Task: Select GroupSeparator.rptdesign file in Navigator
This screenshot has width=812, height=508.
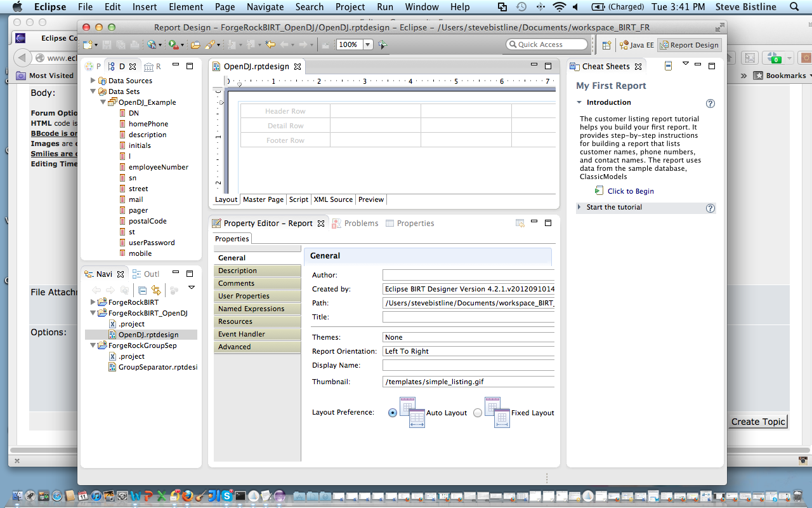Action: pos(158,367)
